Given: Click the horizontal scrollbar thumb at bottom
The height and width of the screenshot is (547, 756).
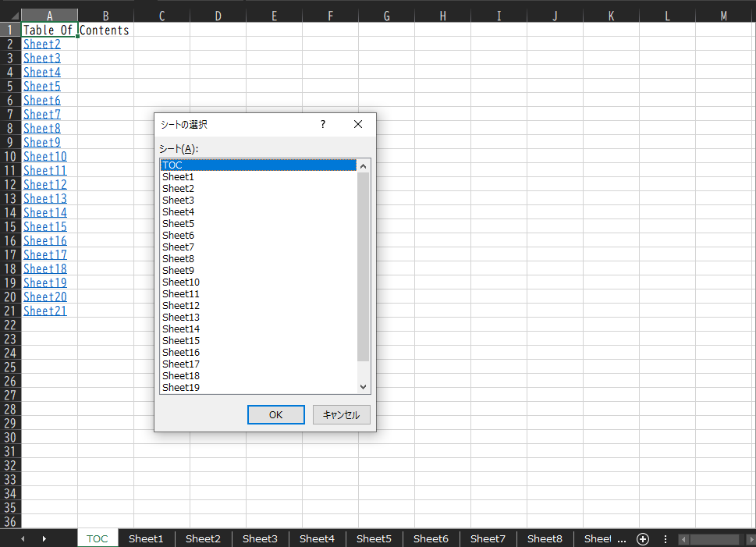Looking at the screenshot, I should 714,538.
